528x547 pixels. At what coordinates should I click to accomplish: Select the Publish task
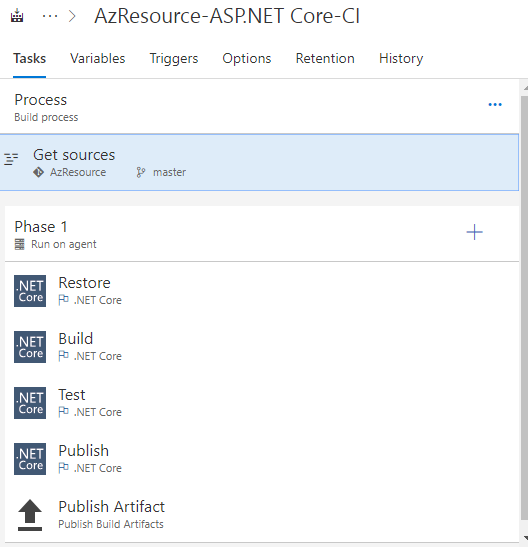262,459
